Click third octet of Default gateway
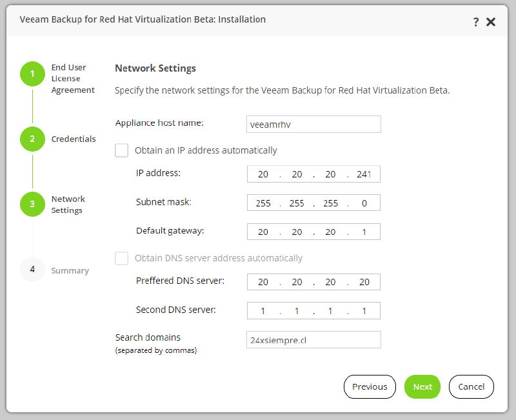The height and width of the screenshot is (420, 516). (330, 232)
